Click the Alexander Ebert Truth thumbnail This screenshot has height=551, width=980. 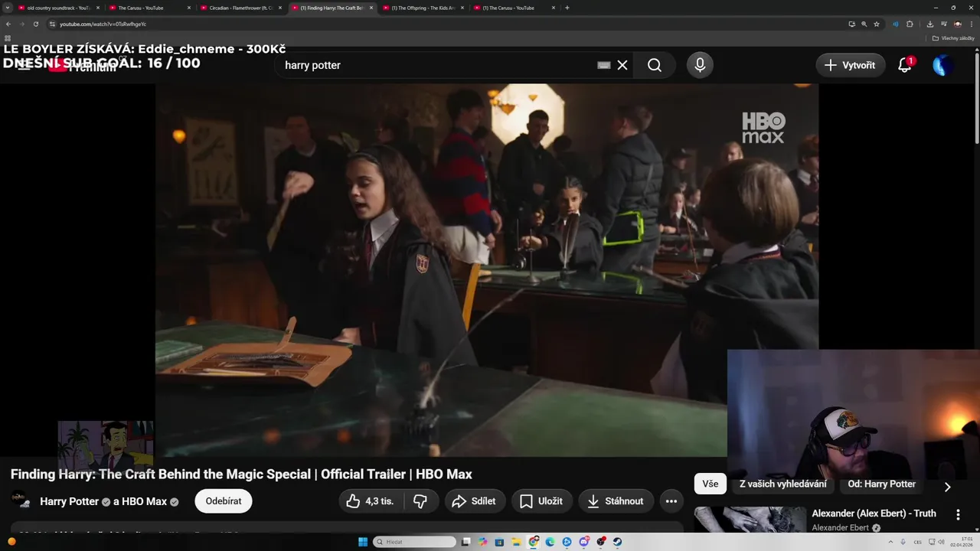pyautogui.click(x=750, y=520)
